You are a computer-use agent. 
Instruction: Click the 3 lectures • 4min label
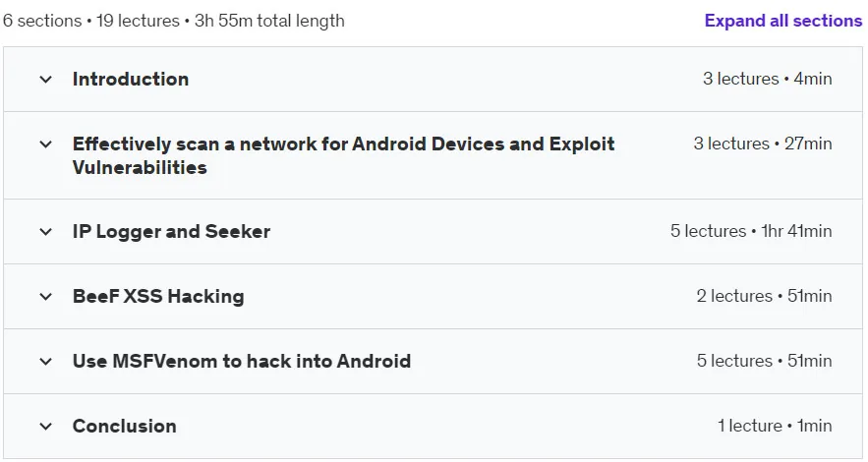pos(768,79)
